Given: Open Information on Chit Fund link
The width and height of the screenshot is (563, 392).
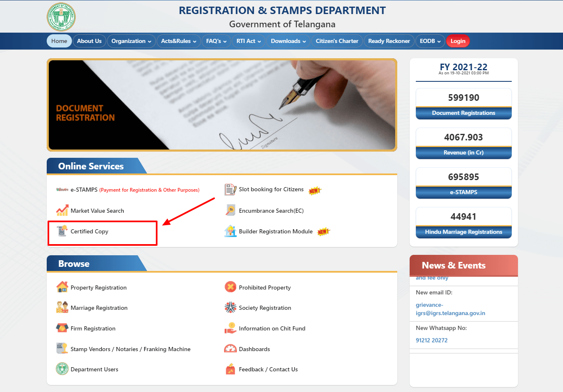Looking at the screenshot, I should [272, 328].
